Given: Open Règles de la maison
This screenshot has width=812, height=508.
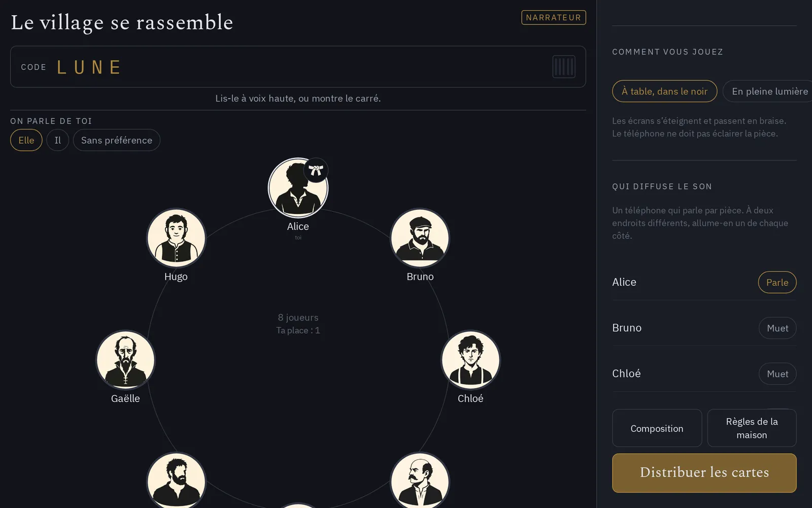Looking at the screenshot, I should (752, 428).
